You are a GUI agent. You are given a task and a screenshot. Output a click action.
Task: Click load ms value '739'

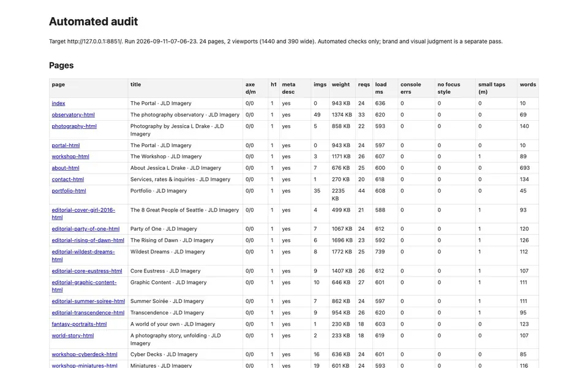pyautogui.click(x=380, y=252)
